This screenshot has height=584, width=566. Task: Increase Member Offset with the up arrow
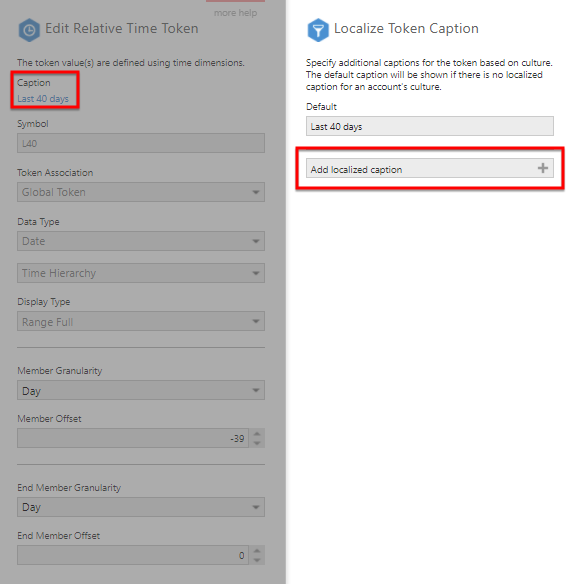[x=257, y=434]
